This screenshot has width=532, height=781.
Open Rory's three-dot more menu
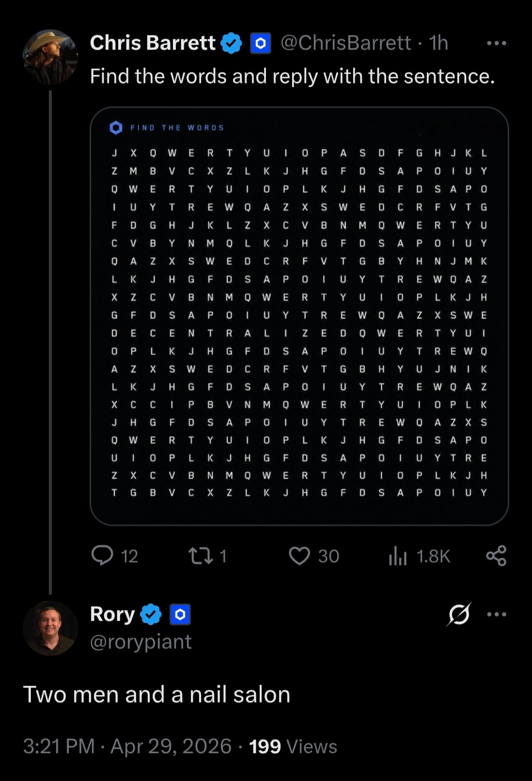pyautogui.click(x=497, y=614)
